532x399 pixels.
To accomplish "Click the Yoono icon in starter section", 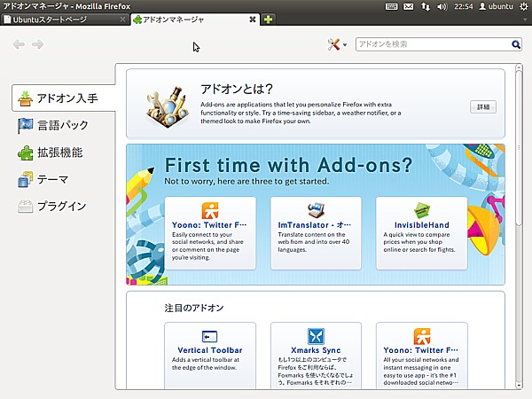I will [x=210, y=210].
